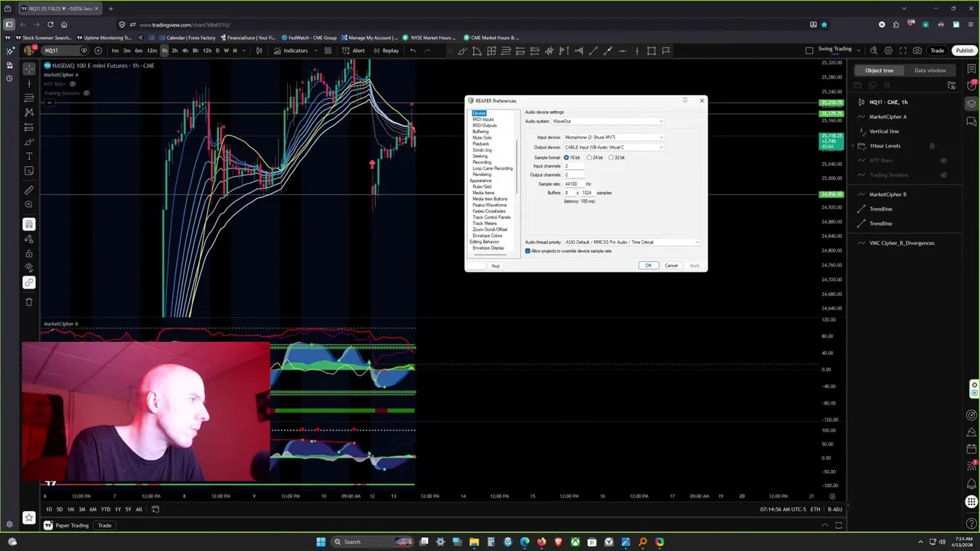Click OK in REAPER Preferences
The height and width of the screenshot is (551, 980).
pyautogui.click(x=648, y=266)
